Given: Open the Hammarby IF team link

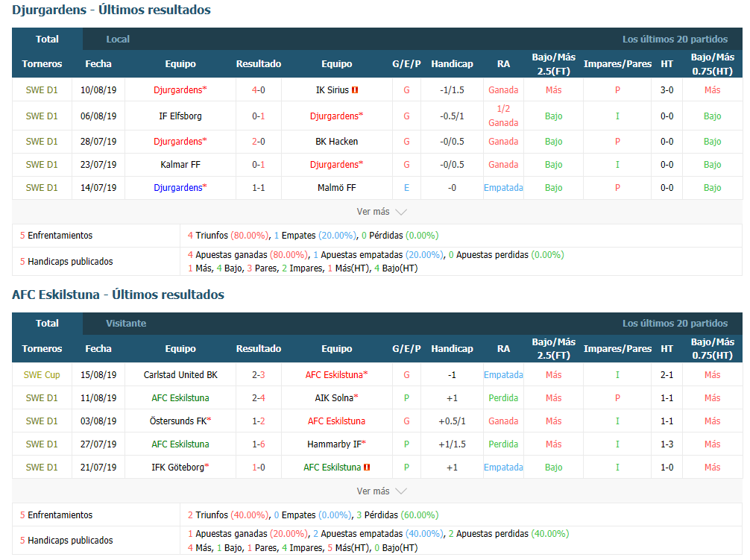Looking at the screenshot, I should click(x=334, y=444).
